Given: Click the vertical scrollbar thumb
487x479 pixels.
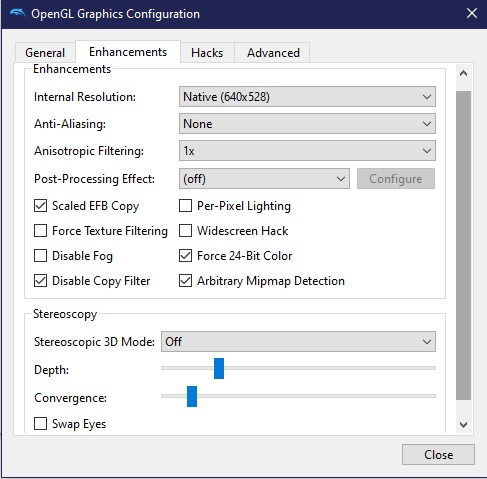Looking at the screenshot, I should pyautogui.click(x=463, y=245).
